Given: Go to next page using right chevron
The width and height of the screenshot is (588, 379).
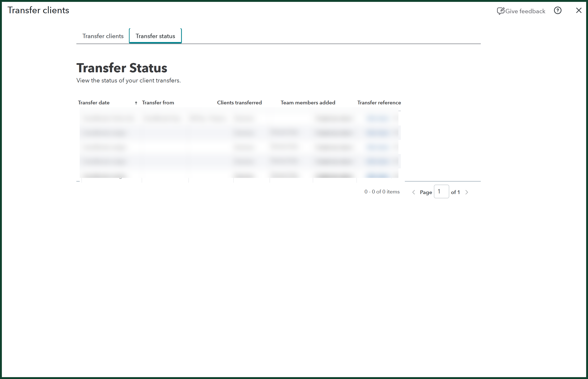Looking at the screenshot, I should pyautogui.click(x=467, y=192).
